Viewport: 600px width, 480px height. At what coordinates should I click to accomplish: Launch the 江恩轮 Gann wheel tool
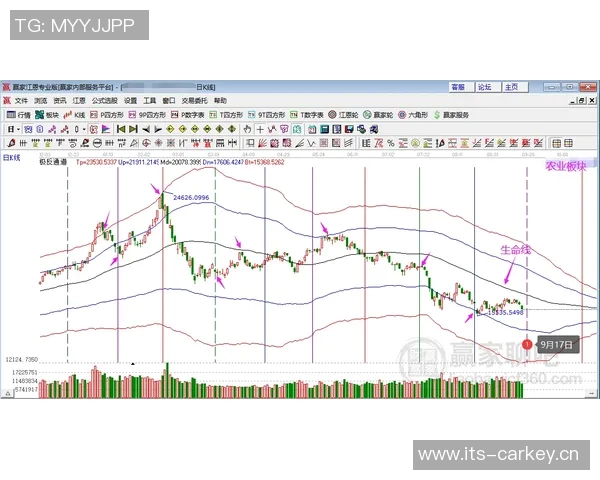[344, 115]
